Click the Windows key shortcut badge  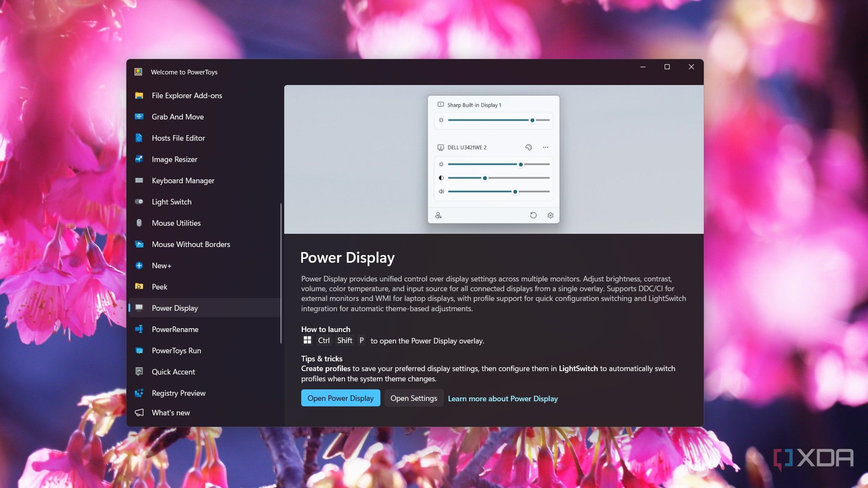307,340
